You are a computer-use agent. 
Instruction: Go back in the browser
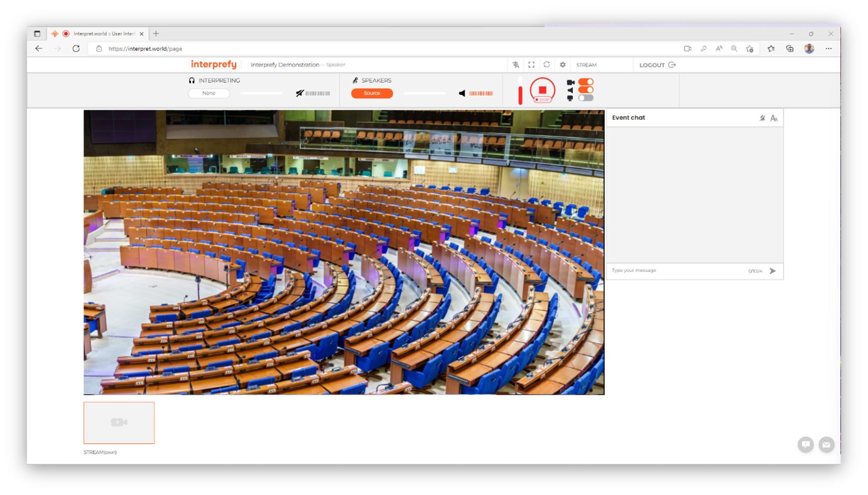coord(39,48)
